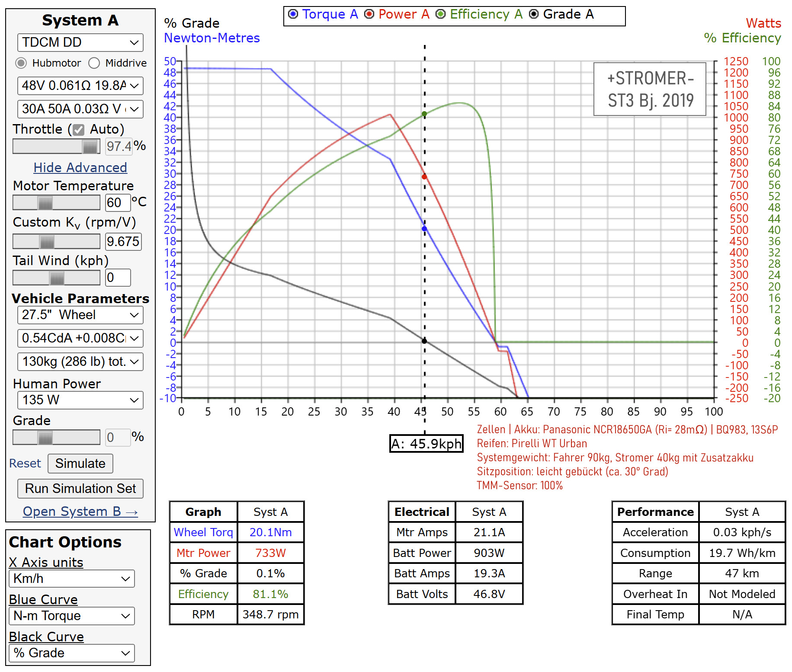The image size is (792, 672).
Task: Click the Open System B link
Action: click(80, 511)
